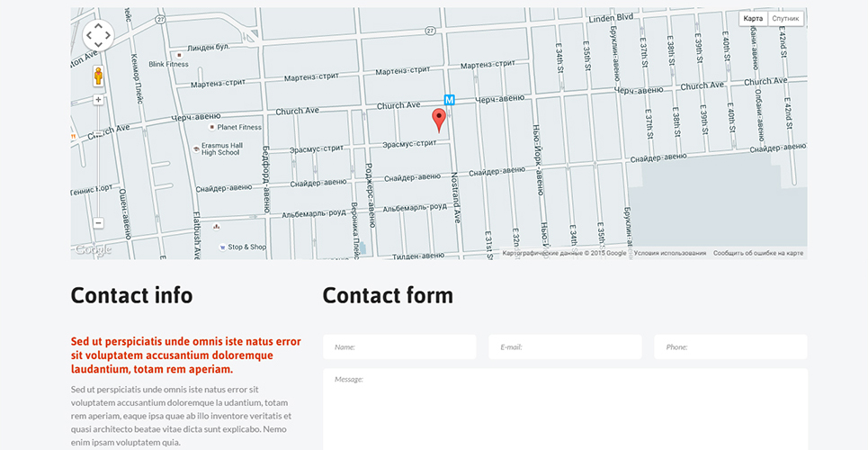Click the Stop & Shop label
Screen dimensions: 868x450
point(246,247)
